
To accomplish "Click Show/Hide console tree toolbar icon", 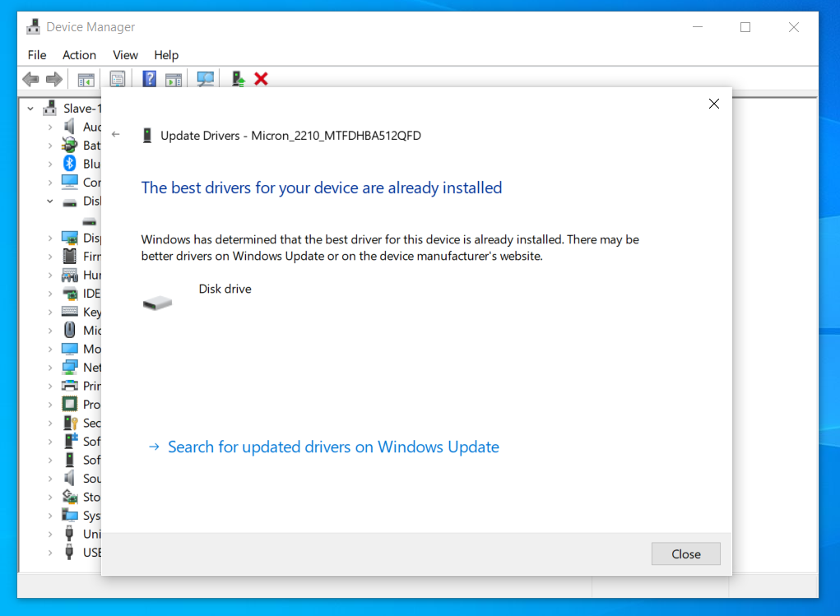I will coord(86,80).
